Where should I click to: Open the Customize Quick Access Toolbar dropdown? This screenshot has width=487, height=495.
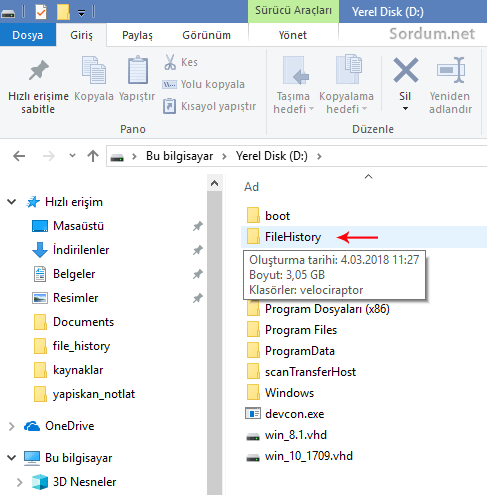(x=81, y=13)
